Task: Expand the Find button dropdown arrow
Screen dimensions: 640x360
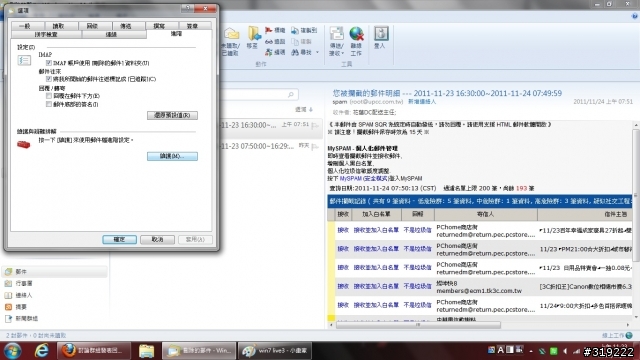Action: [x=317, y=52]
